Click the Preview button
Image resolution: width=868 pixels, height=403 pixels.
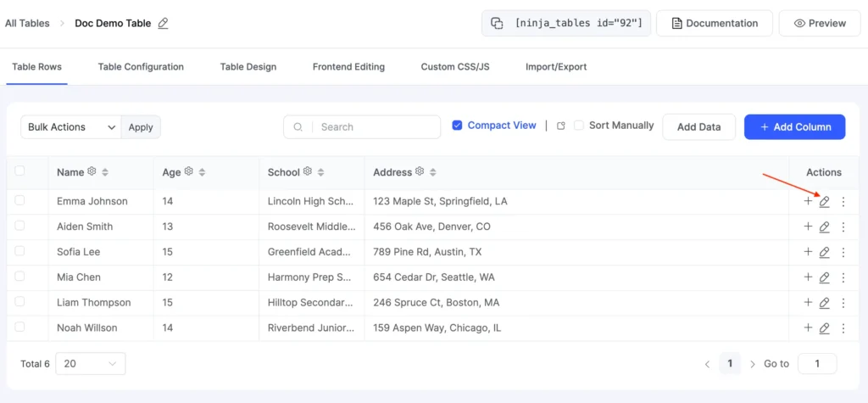(x=820, y=23)
